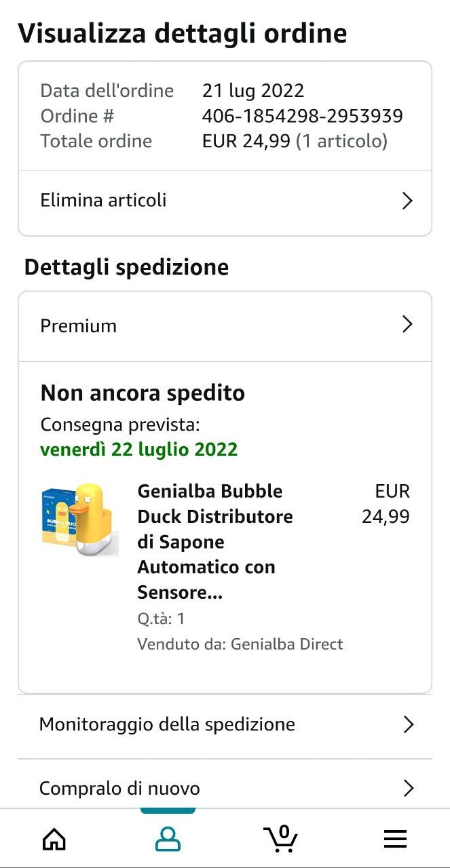Go to the Home tab icon
The image size is (450, 868).
(54, 840)
